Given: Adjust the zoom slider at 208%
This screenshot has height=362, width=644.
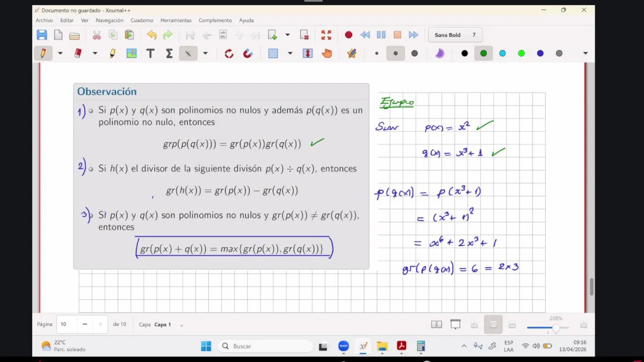Looking at the screenshot, I should tap(548, 328).
